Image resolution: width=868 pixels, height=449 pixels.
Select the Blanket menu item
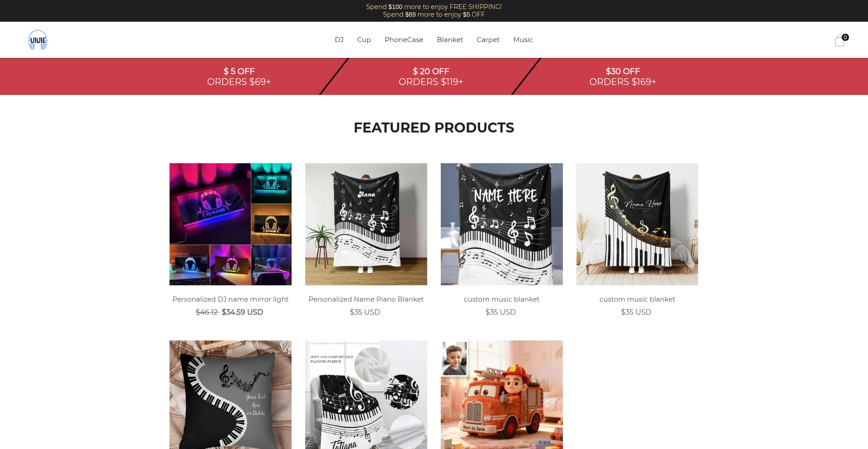[450, 40]
